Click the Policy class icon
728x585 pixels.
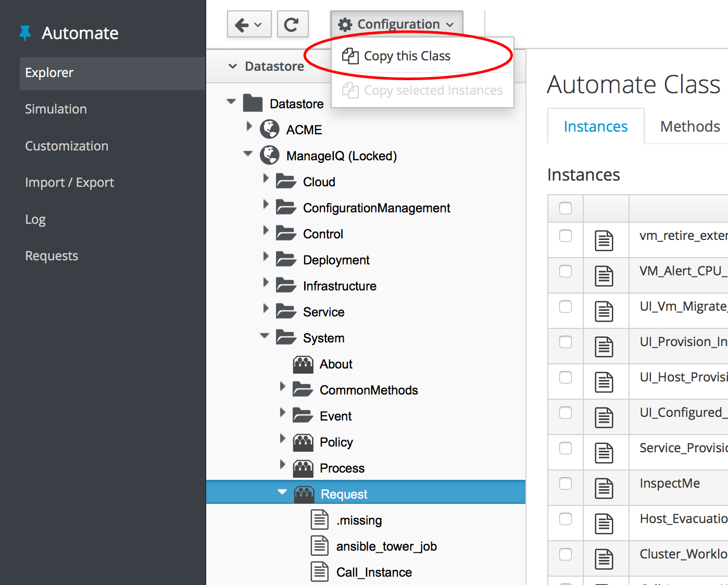(303, 442)
